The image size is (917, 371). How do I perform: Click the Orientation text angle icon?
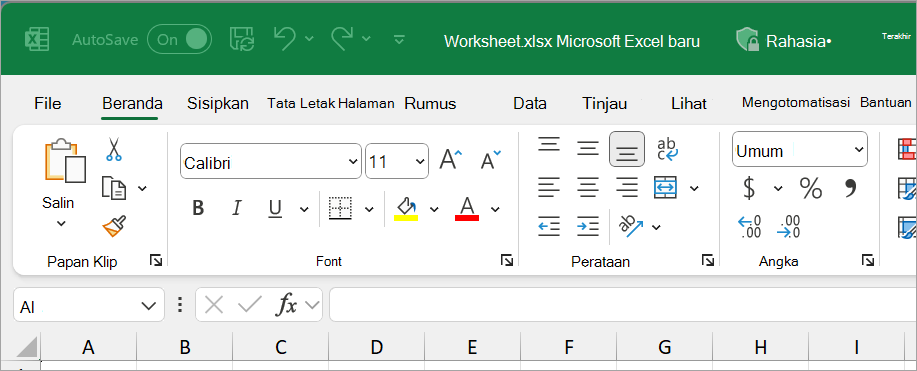click(632, 226)
